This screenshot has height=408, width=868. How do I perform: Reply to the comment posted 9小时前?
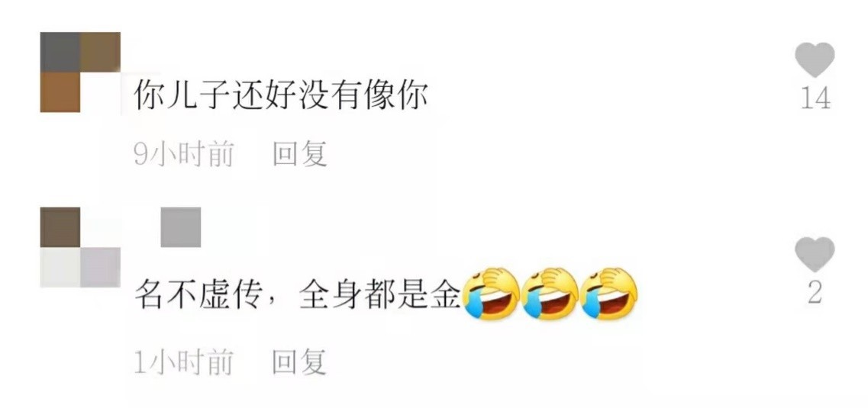tap(299, 154)
